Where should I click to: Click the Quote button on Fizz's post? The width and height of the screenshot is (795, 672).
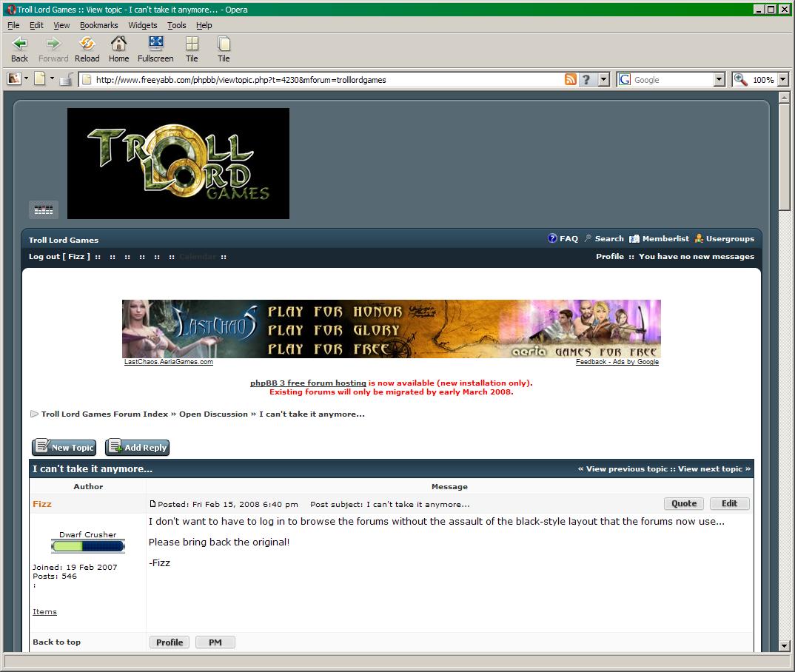pyautogui.click(x=683, y=504)
